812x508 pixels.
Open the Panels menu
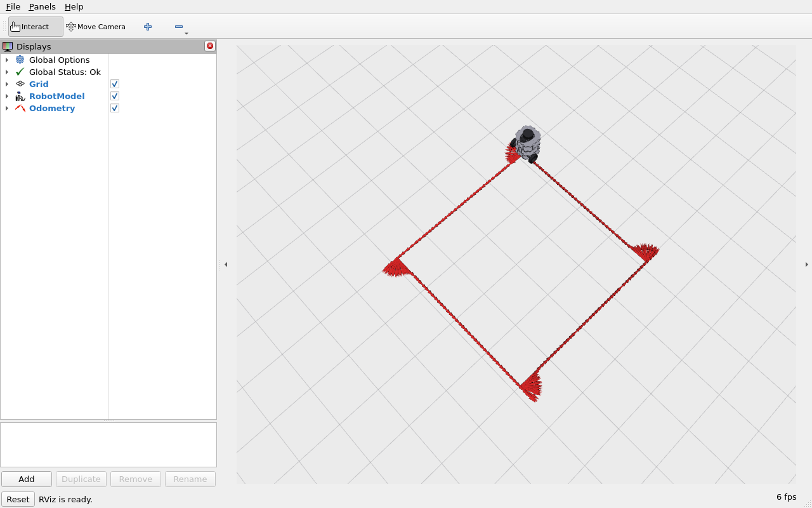(x=43, y=6)
